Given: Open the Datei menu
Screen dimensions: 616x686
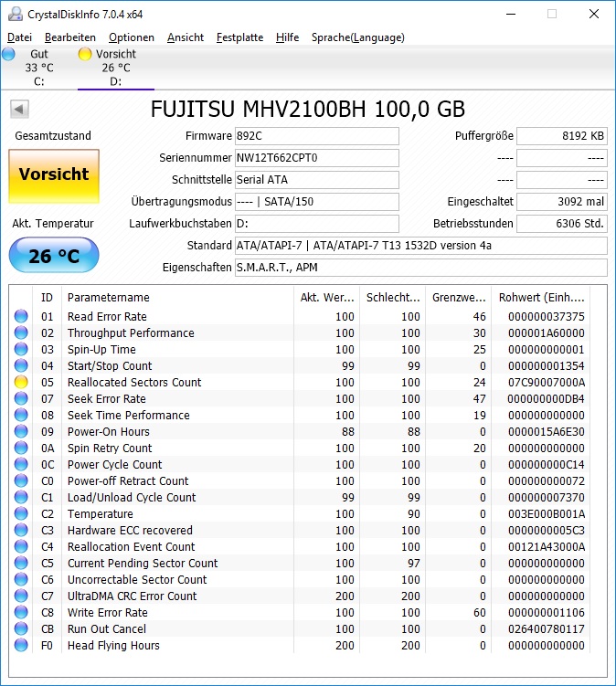Looking at the screenshot, I should pyautogui.click(x=19, y=37).
